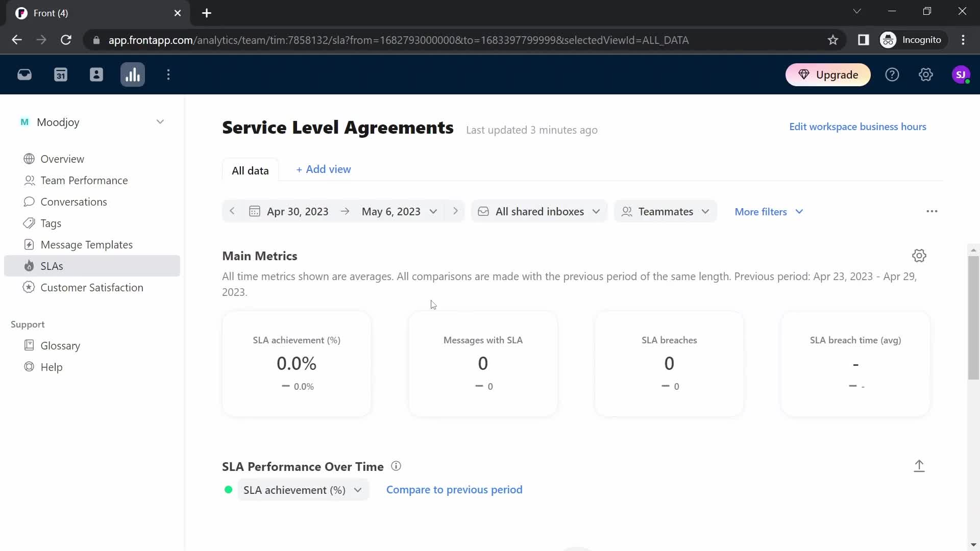
Task: Click the SLA breaches metric card
Action: pyautogui.click(x=669, y=364)
